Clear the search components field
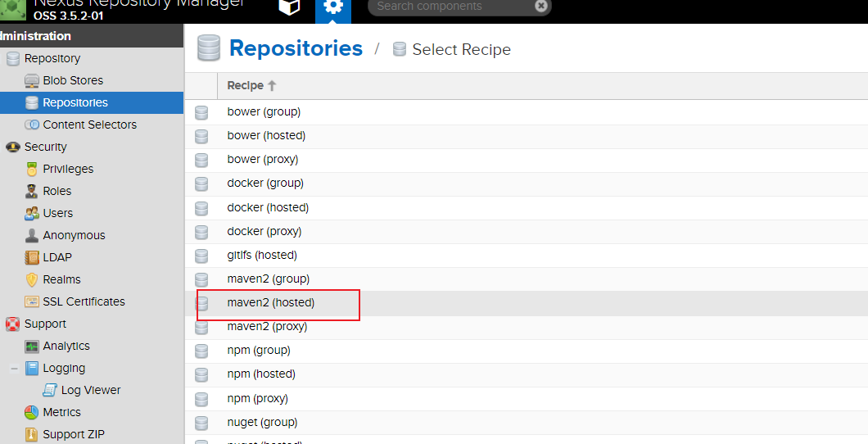868x444 pixels. [x=540, y=6]
